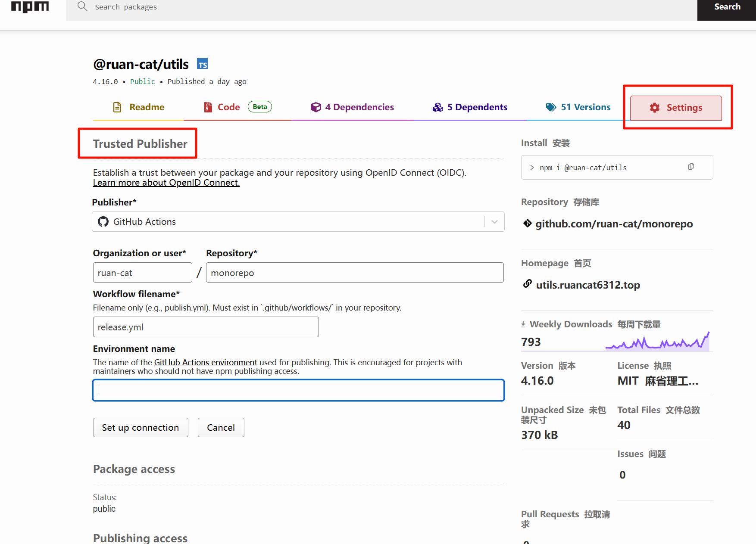Click the homepage chain link icon

(x=527, y=284)
